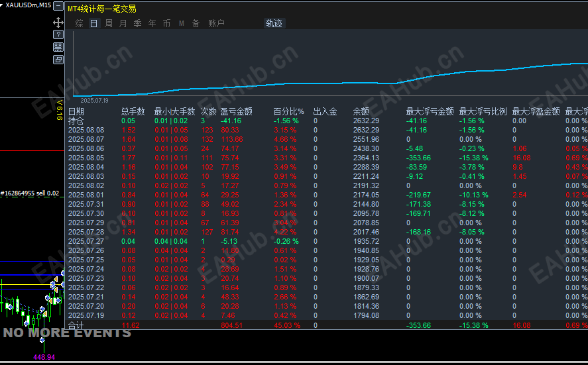Open the 季 quarterly tab
This screenshot has width=588, height=365.
[x=138, y=23]
